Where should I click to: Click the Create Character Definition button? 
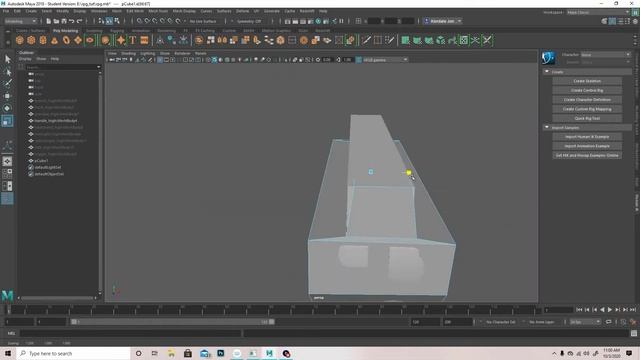click(x=587, y=100)
